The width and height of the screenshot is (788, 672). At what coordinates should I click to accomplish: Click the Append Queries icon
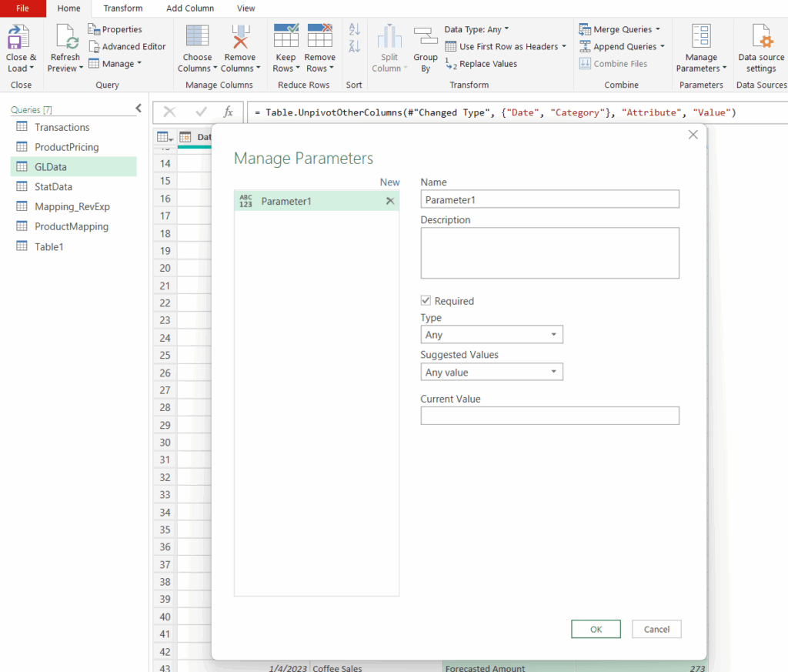pos(585,46)
